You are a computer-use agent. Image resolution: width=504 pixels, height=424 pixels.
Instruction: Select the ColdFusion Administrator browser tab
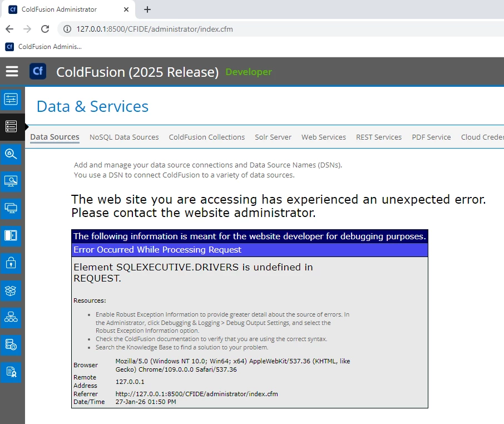67,9
